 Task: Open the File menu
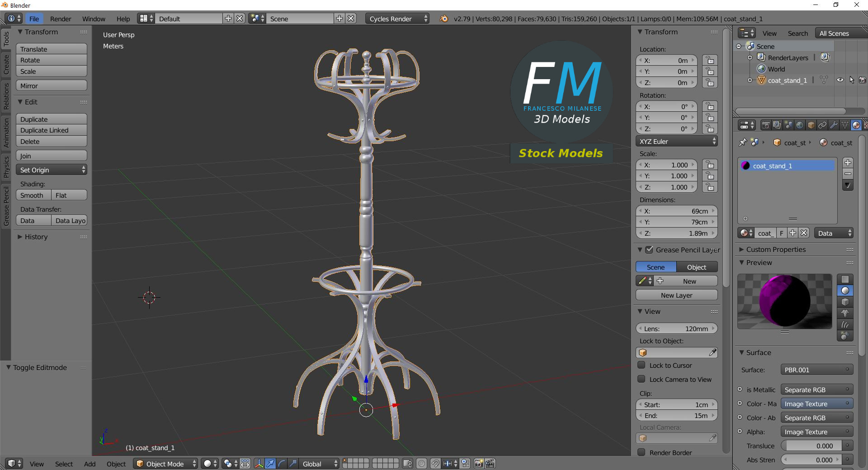[34, 19]
